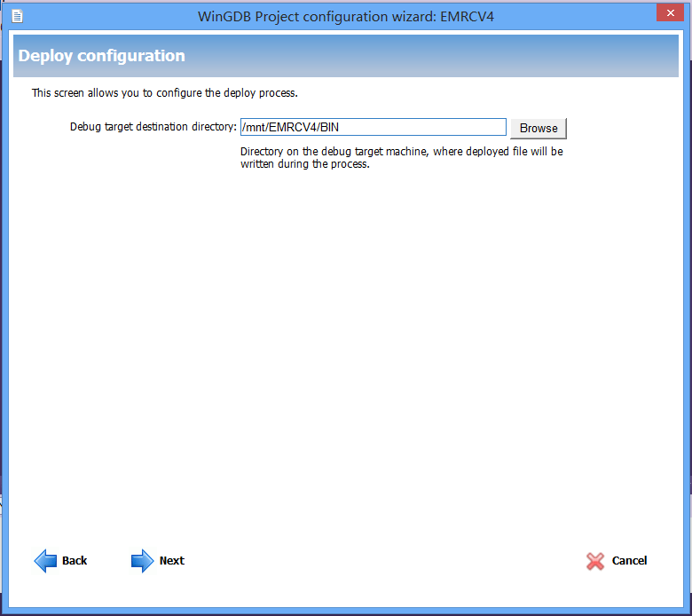Click the blue Next arrow icon
This screenshot has height=616, width=692.
coord(142,561)
